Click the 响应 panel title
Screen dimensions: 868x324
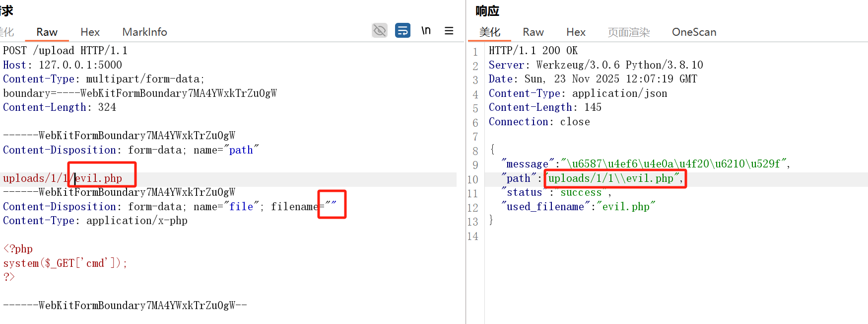(487, 11)
